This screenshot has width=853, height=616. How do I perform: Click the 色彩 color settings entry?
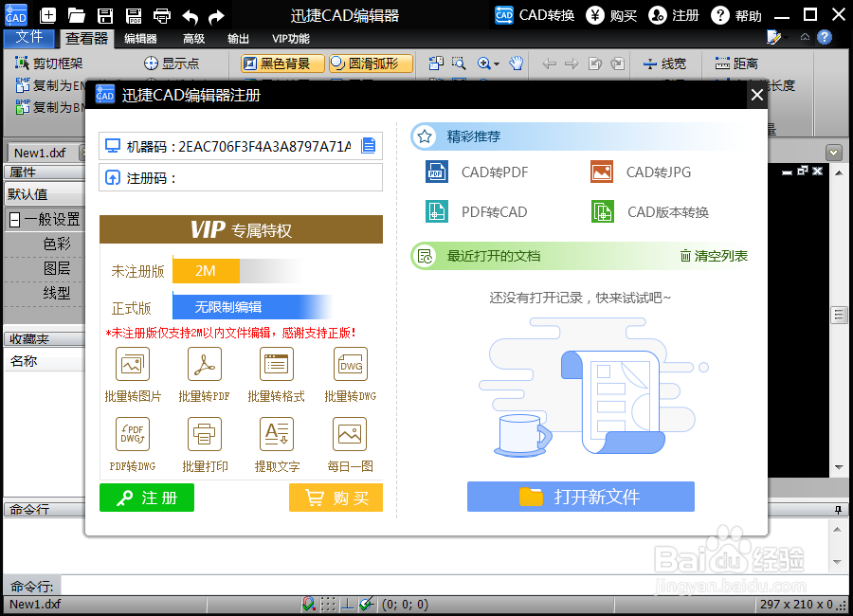[57, 242]
